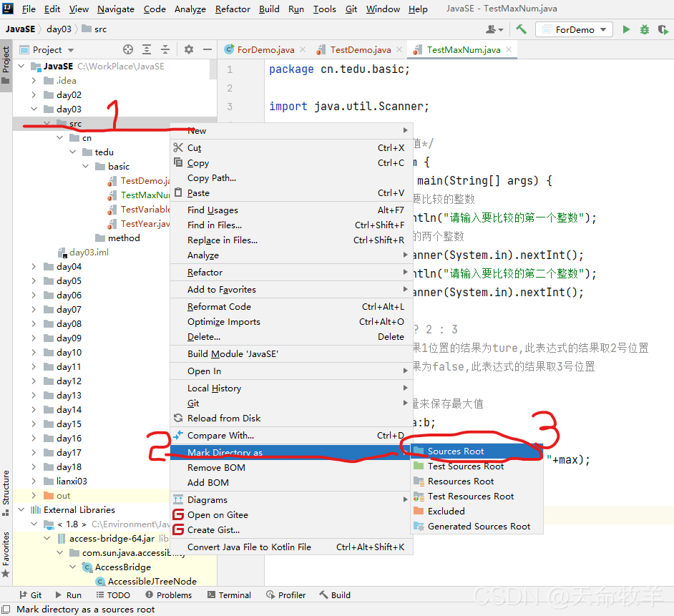Click the Project tree vertical scrollbar
The width and height of the screenshot is (674, 616).
click(213, 69)
